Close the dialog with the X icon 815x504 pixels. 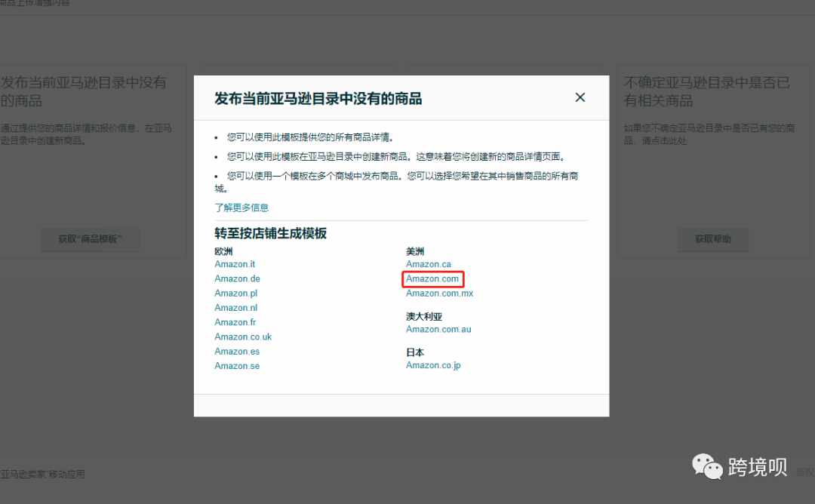pyautogui.click(x=580, y=97)
